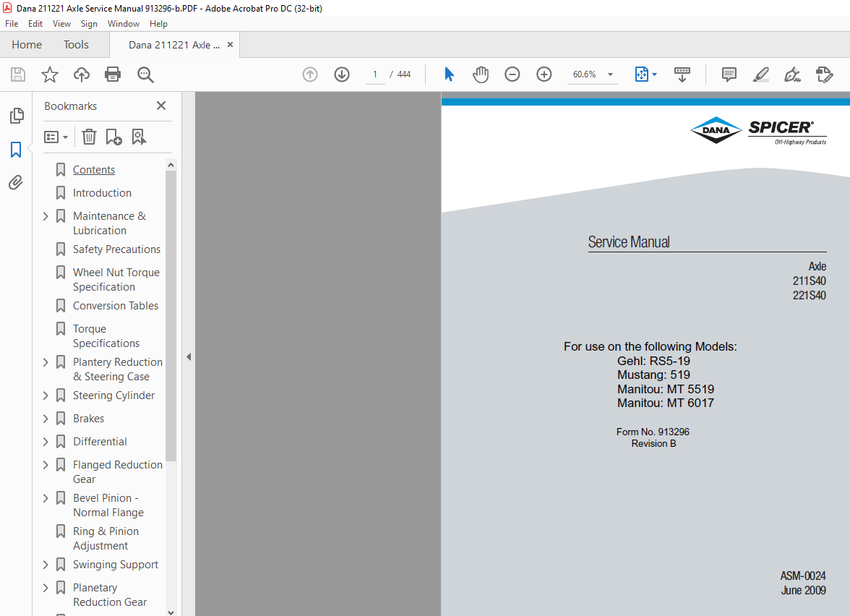This screenshot has height=616, width=850.
Task: Open the View menu
Action: 61,24
